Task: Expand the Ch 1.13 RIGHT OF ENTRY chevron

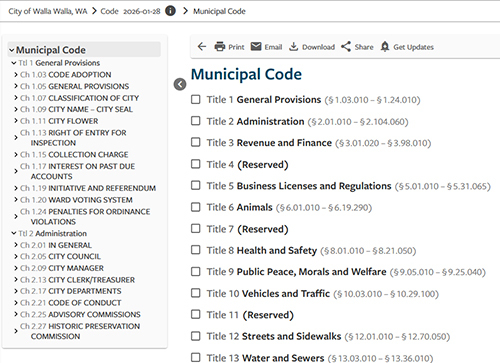Action: 16,137
